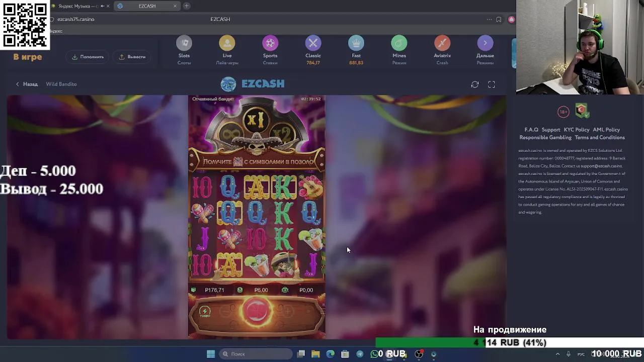Open the Mines mode icon
Image resolution: width=644 pixels, height=362 pixels.
point(399,44)
